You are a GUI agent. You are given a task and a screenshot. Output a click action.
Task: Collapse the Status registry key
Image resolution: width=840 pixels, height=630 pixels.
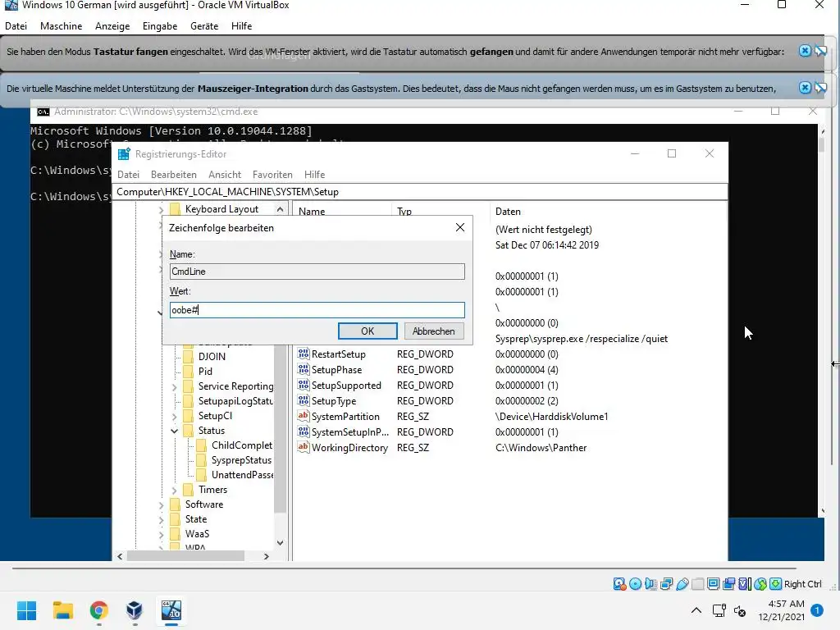click(174, 431)
